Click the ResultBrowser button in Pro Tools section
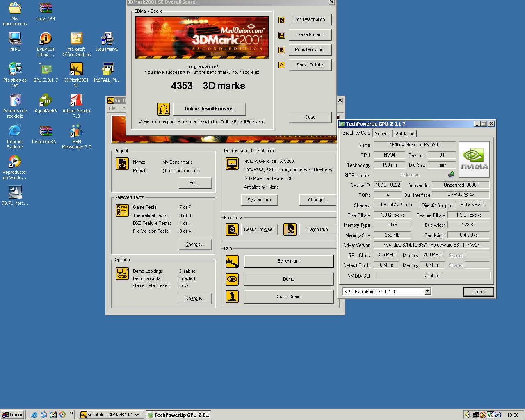 point(259,230)
